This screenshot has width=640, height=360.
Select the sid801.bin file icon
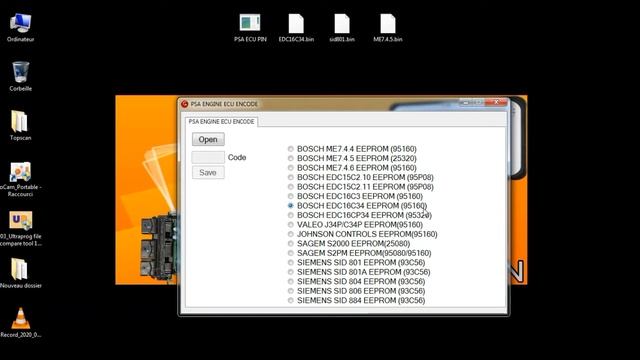point(342,24)
